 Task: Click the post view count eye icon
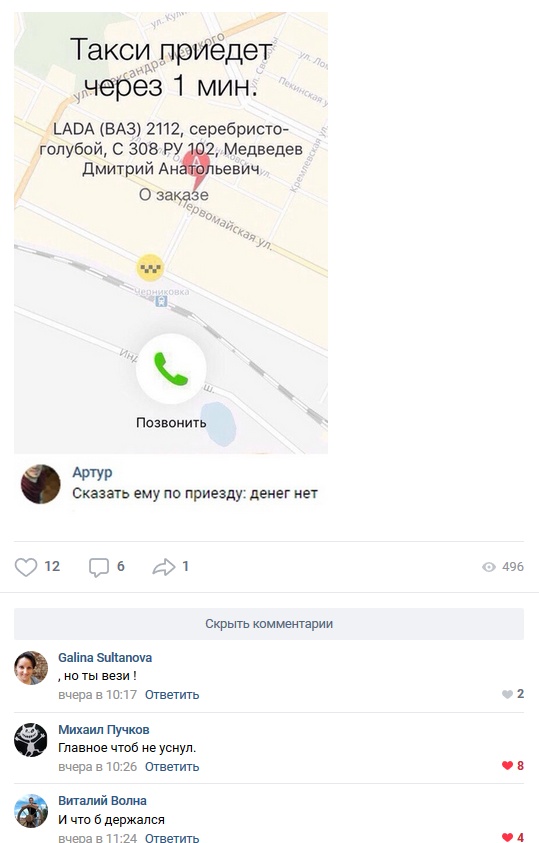(x=488, y=567)
